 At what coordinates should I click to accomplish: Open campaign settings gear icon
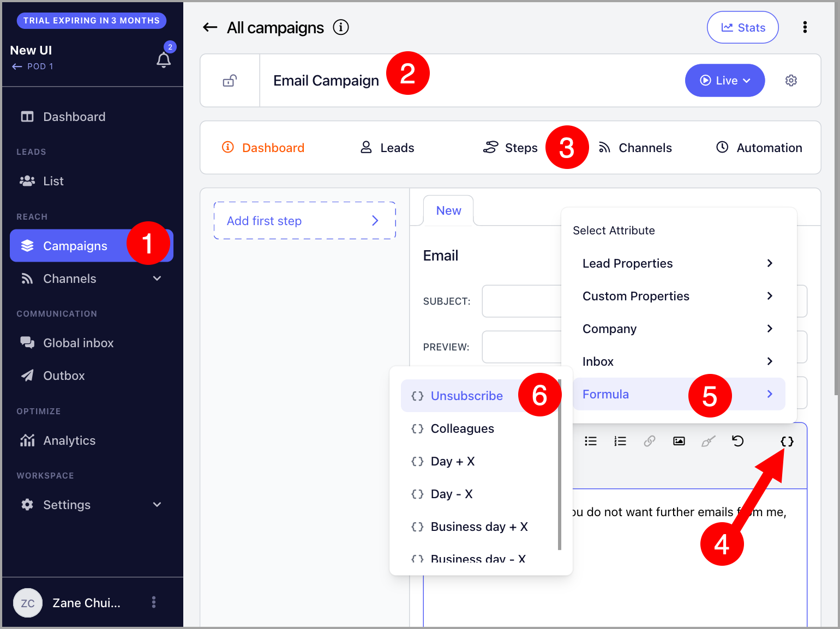[x=791, y=81]
